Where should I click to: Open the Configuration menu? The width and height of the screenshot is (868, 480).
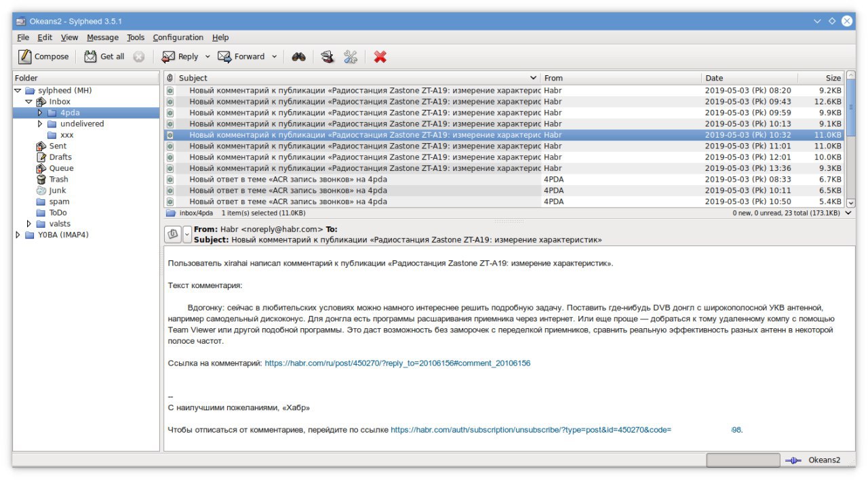click(178, 37)
